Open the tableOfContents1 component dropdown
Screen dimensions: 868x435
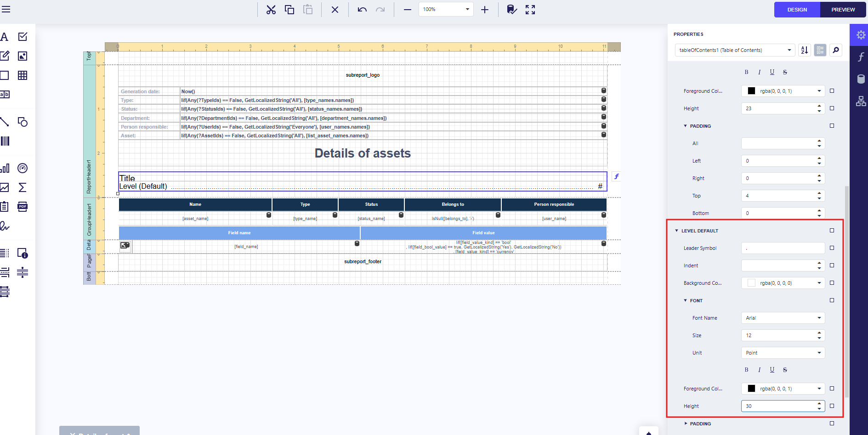[735, 50]
